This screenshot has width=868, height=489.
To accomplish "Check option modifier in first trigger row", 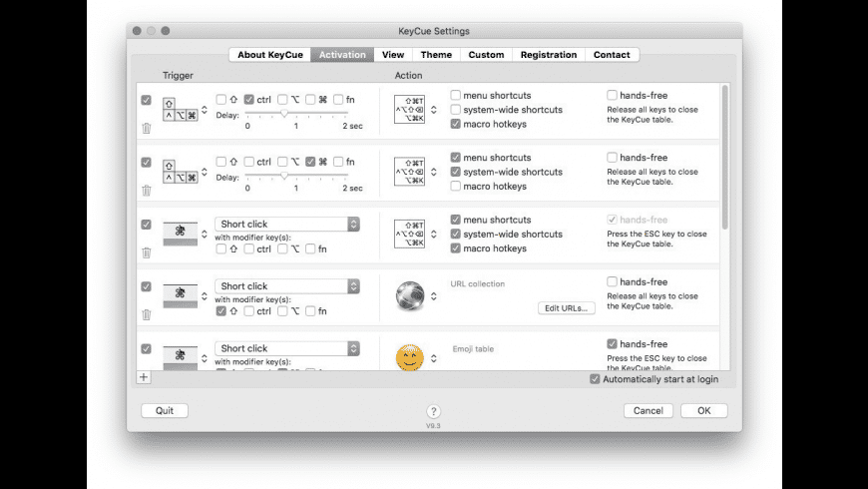I will click(282, 99).
